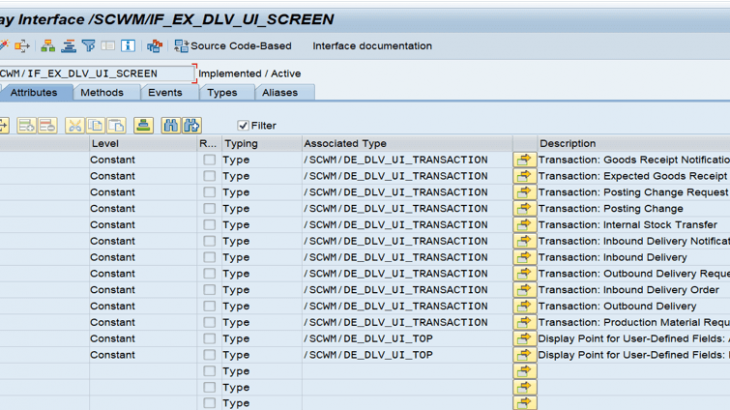Viewport: 730px width, 410px height.
Task: Select 'Transaction: Expected Goods Receipt' description cell
Action: [632, 176]
